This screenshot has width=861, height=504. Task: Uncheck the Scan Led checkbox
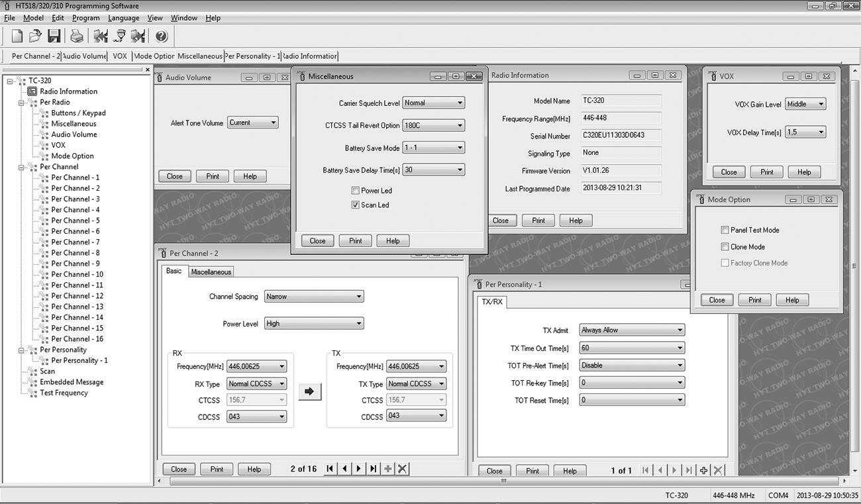[356, 205]
